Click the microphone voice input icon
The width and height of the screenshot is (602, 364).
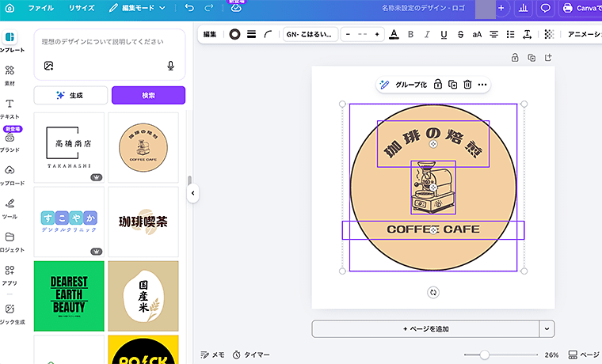tap(171, 66)
